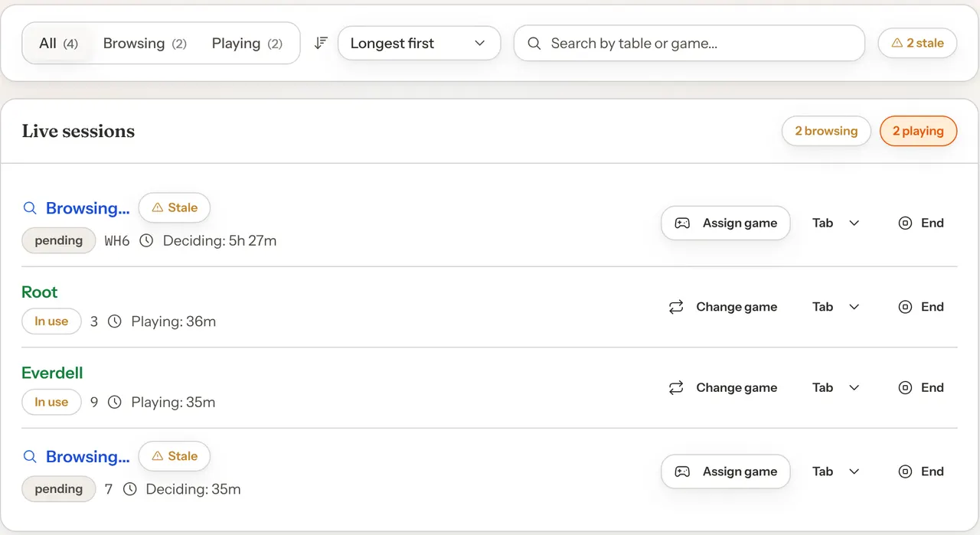Click the magnifier icon in the search field
The height and width of the screenshot is (535, 980).
pyautogui.click(x=534, y=44)
